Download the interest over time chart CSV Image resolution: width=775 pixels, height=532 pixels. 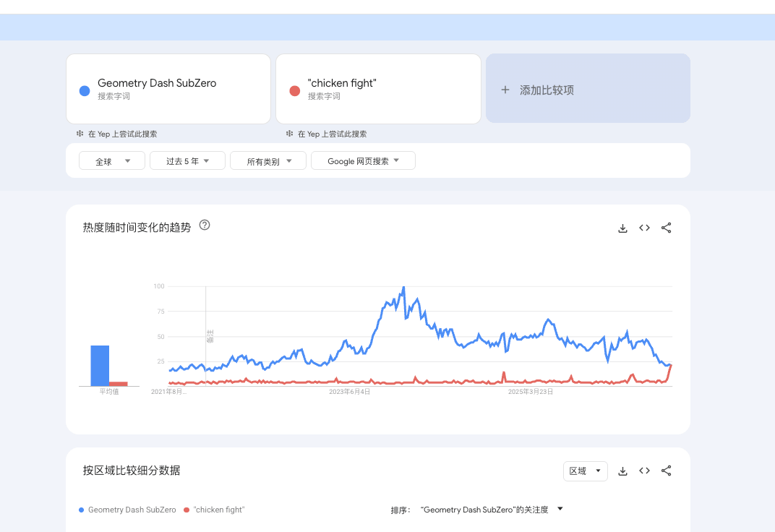point(622,228)
